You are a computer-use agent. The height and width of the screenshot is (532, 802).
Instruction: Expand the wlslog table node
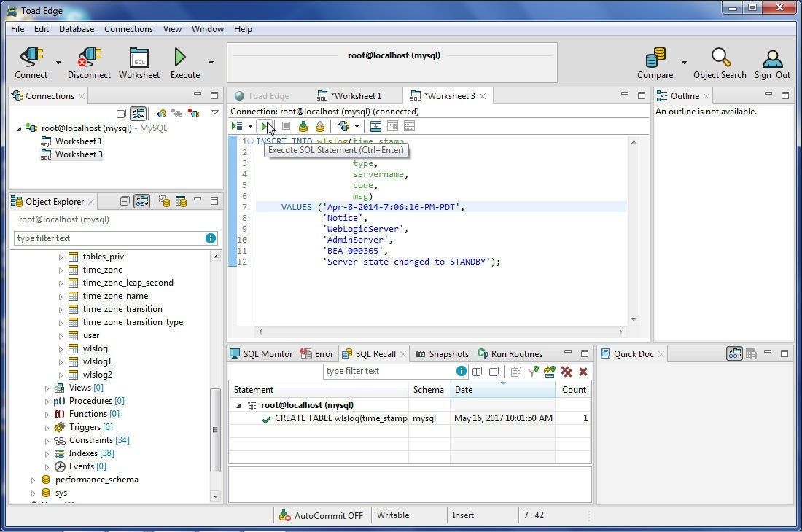pyautogui.click(x=61, y=349)
